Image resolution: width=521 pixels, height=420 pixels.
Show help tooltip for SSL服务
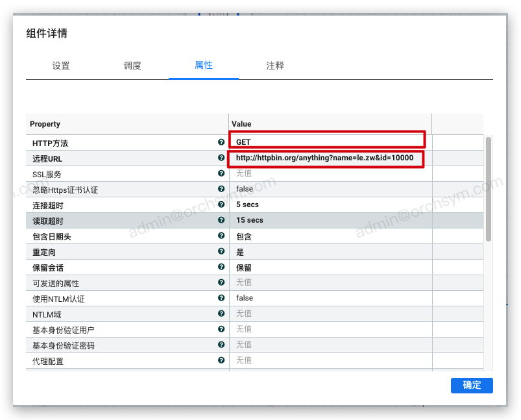click(221, 173)
